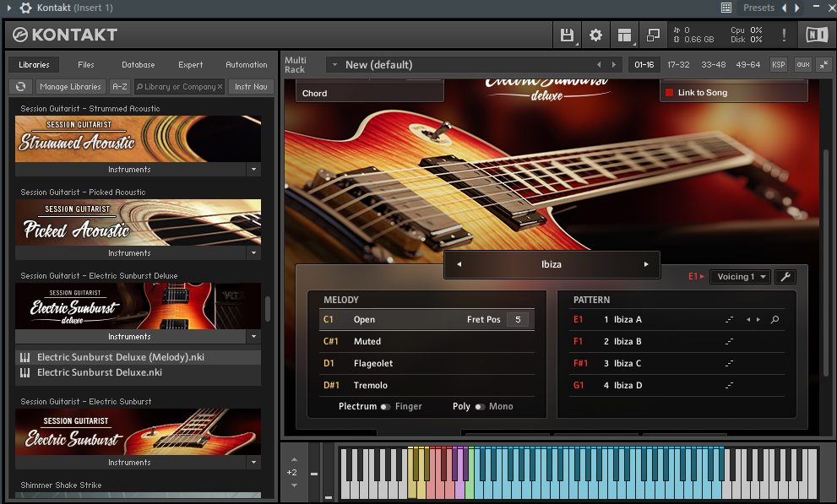Show rack page 17-32
Viewport: 837px width, 504px height.
tap(678, 64)
